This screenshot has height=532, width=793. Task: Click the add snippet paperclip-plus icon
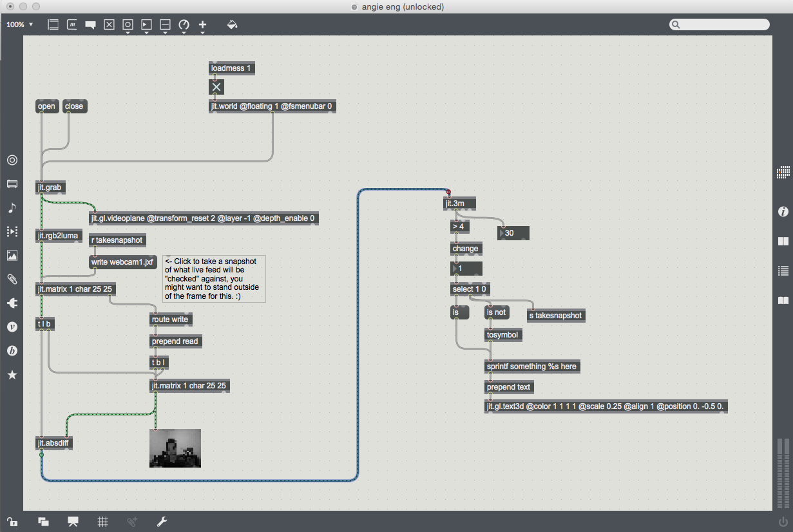pos(132,522)
